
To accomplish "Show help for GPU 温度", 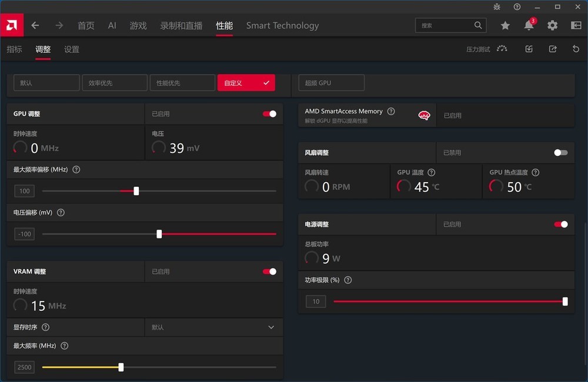I will point(432,172).
